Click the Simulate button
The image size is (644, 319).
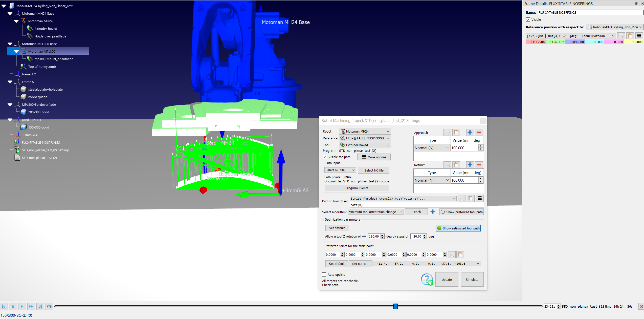[472, 280]
